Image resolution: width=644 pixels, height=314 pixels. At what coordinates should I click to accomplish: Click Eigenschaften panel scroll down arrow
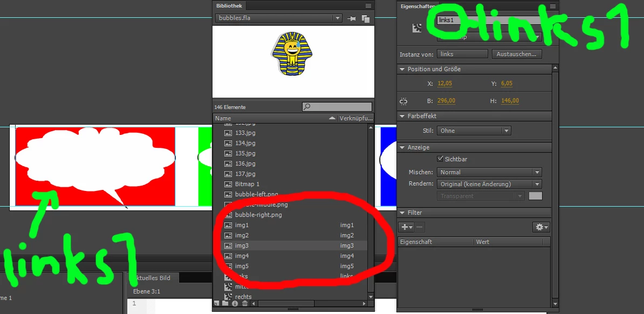click(556, 304)
